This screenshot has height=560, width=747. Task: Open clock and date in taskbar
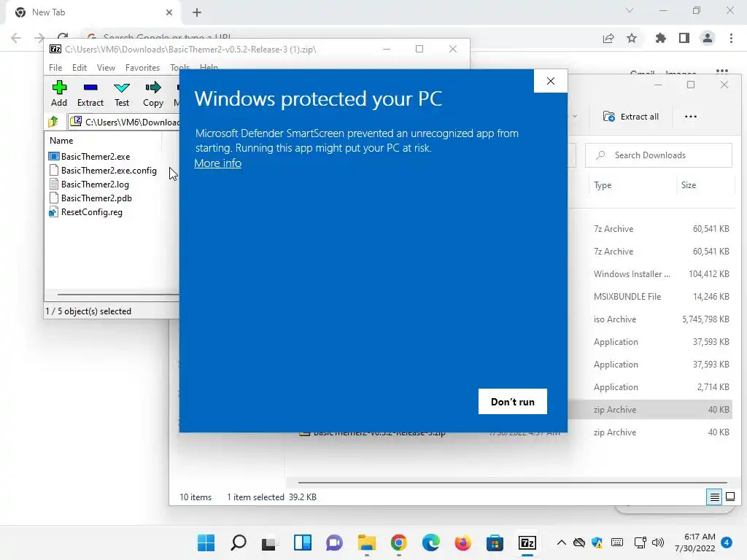pyautogui.click(x=694, y=542)
